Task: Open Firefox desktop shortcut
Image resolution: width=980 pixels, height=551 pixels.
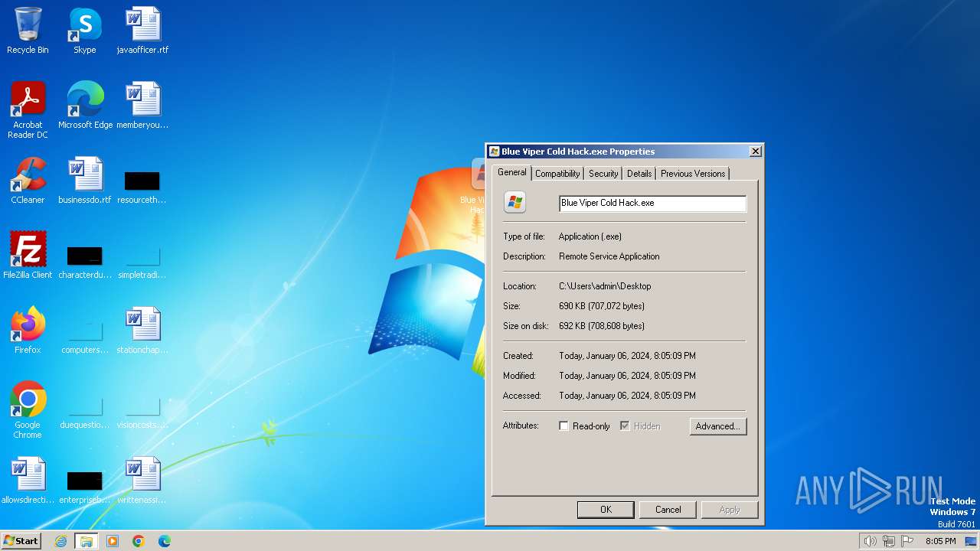Action: 28,331
